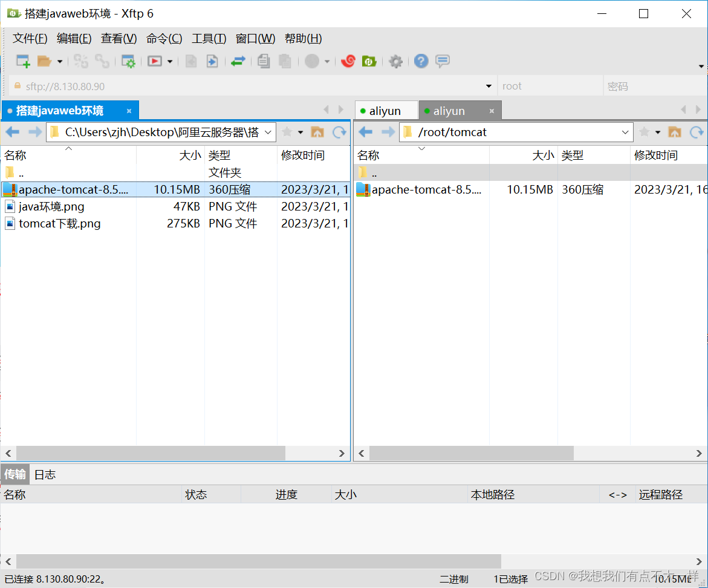708x588 pixels.
Task: Click the reconnect toolbar icon
Action: [x=81, y=61]
